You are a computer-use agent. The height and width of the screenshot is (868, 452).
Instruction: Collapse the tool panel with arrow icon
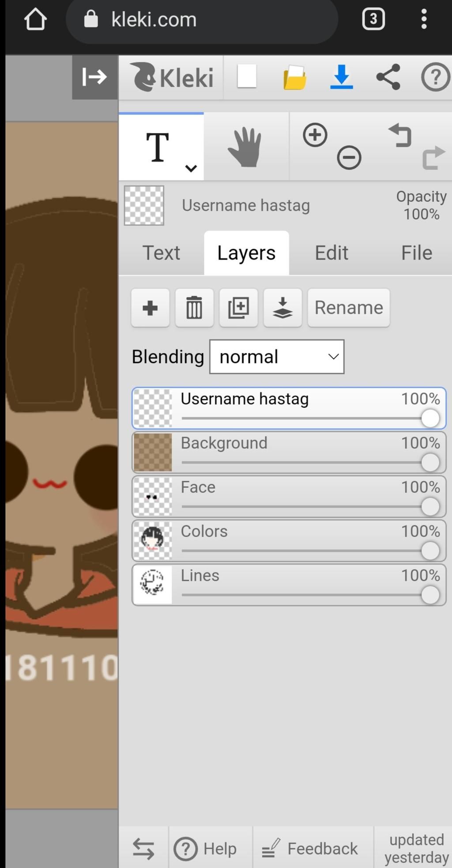pos(95,77)
